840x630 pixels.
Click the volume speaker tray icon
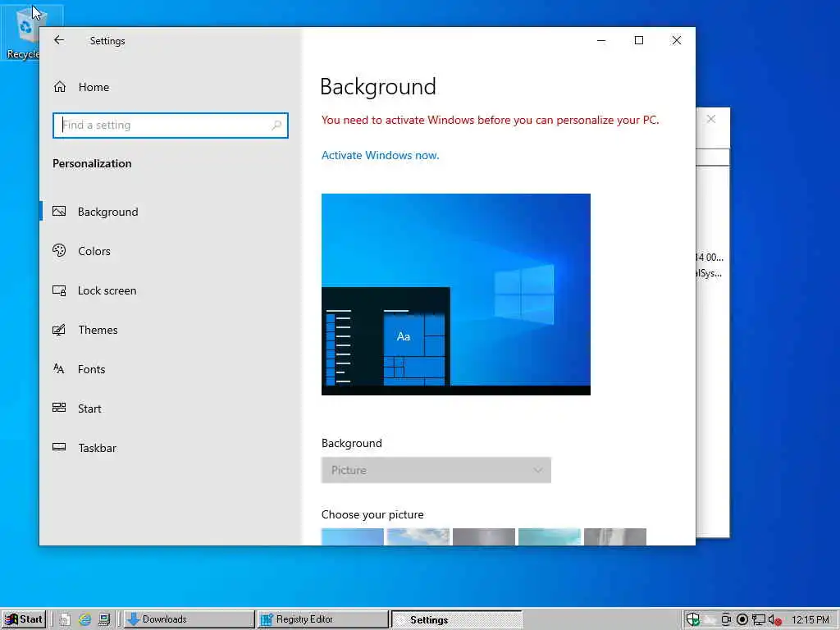point(774,620)
